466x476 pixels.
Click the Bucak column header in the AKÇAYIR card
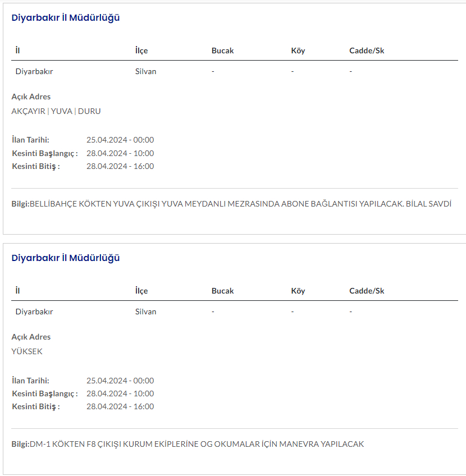coord(222,51)
